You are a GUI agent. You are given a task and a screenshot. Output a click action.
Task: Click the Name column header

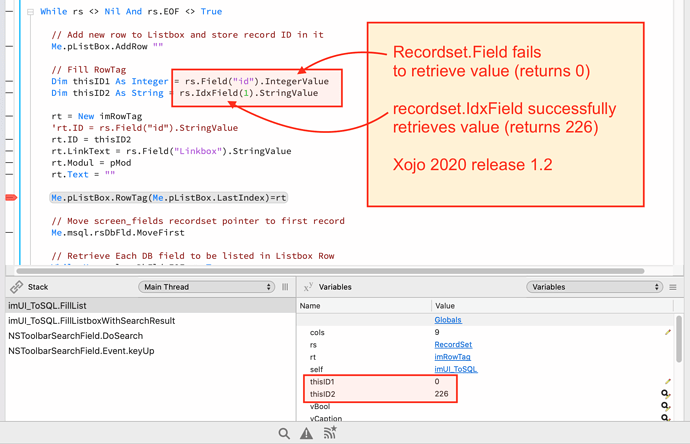364,306
